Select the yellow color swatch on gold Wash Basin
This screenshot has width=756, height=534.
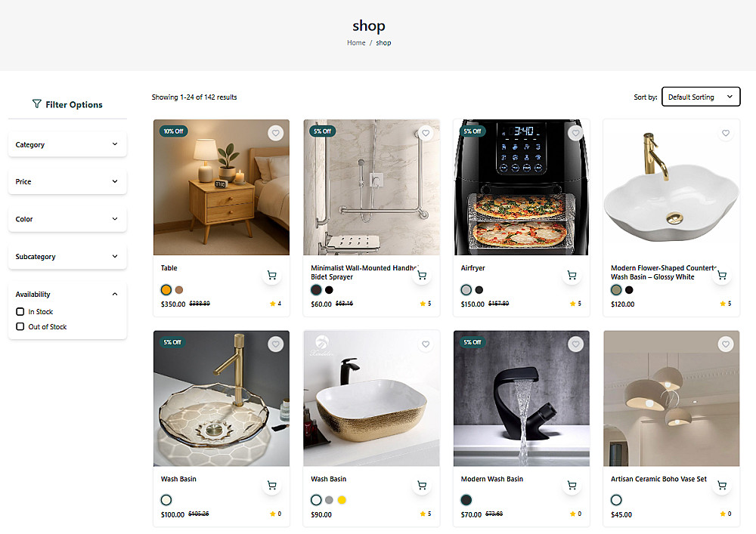pyautogui.click(x=342, y=500)
